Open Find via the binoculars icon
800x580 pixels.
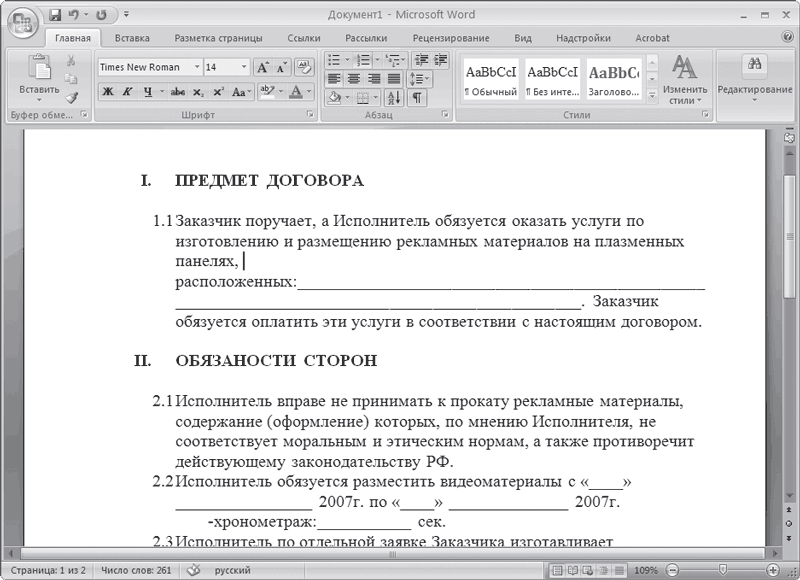[754, 63]
